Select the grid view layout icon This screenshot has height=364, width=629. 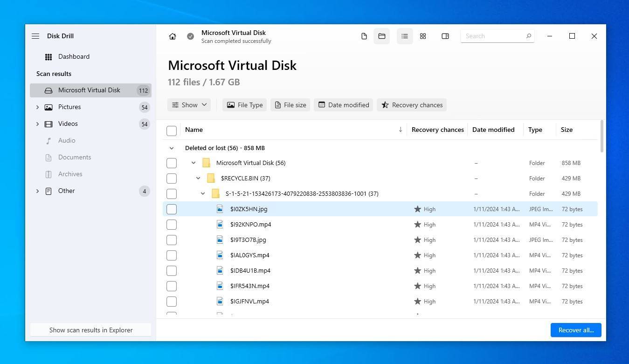(x=423, y=36)
